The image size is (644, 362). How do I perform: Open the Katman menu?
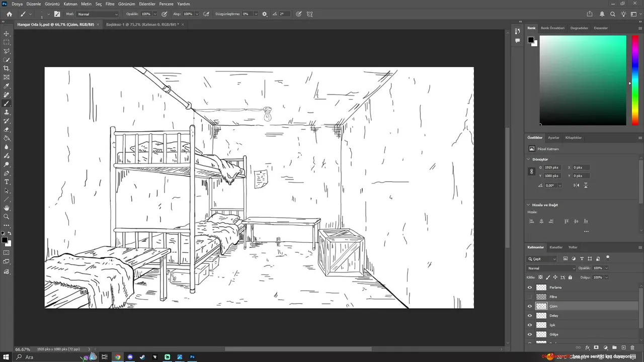point(70,4)
